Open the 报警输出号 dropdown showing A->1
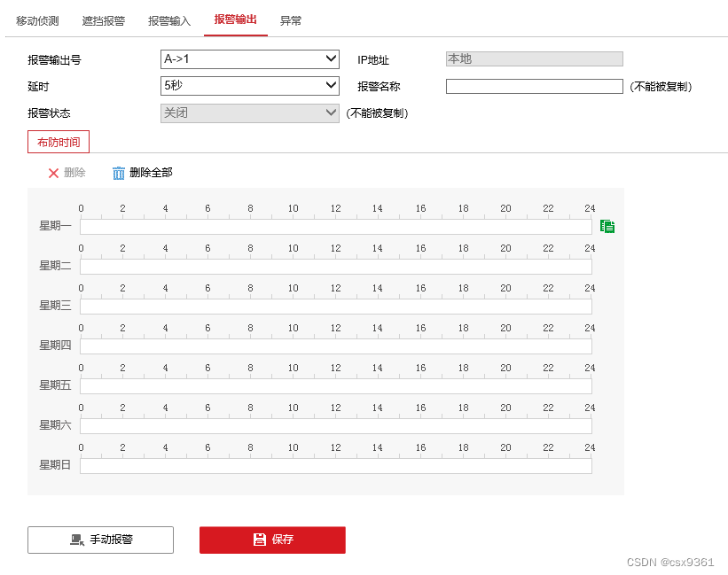728x575 pixels. [250, 59]
